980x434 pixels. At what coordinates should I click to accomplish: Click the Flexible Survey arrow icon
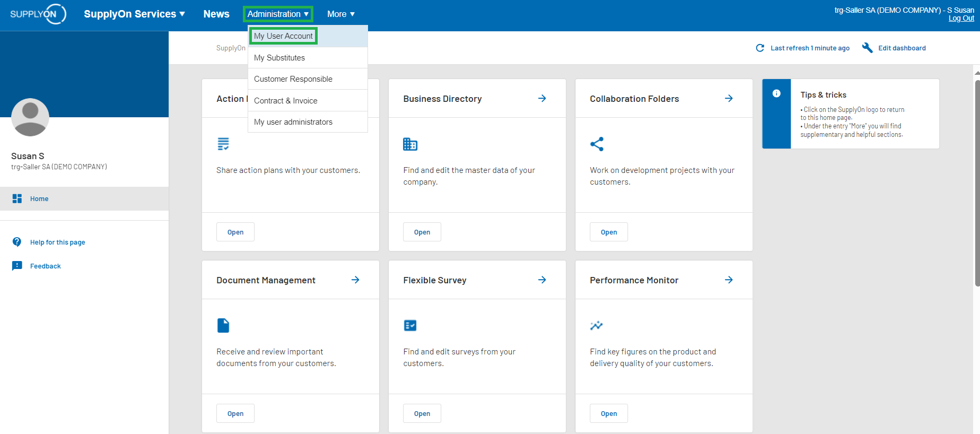click(x=542, y=280)
